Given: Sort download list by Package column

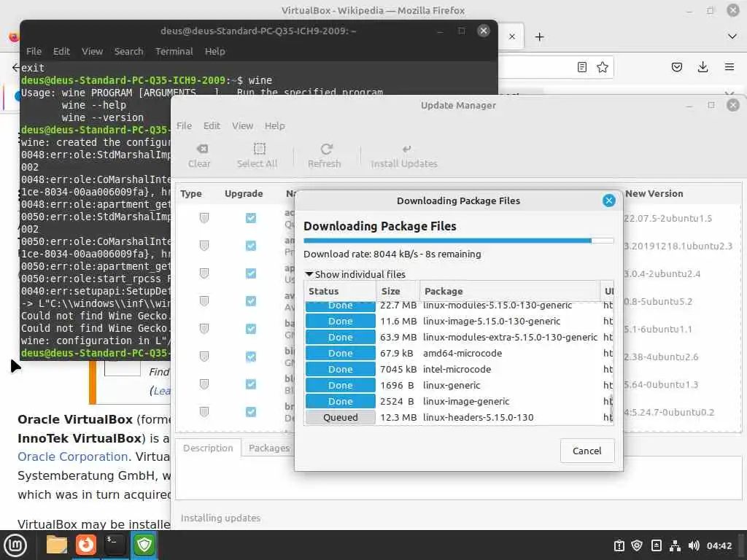Looking at the screenshot, I should click(510, 291).
